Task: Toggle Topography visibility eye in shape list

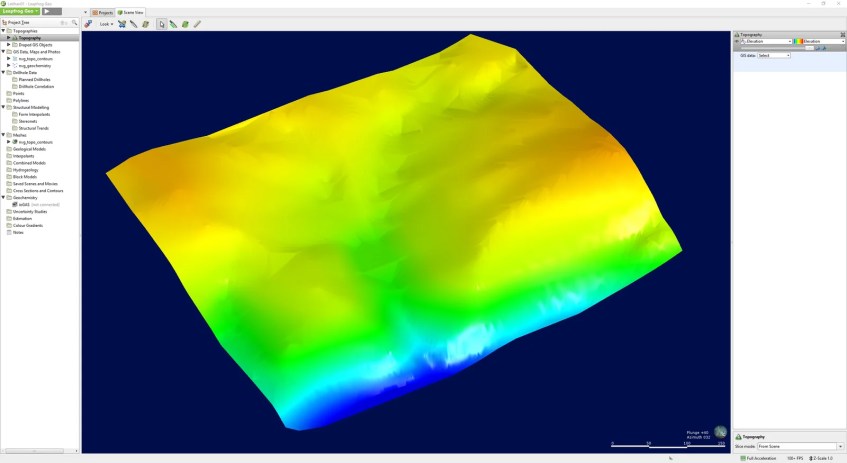Action: 737,41
